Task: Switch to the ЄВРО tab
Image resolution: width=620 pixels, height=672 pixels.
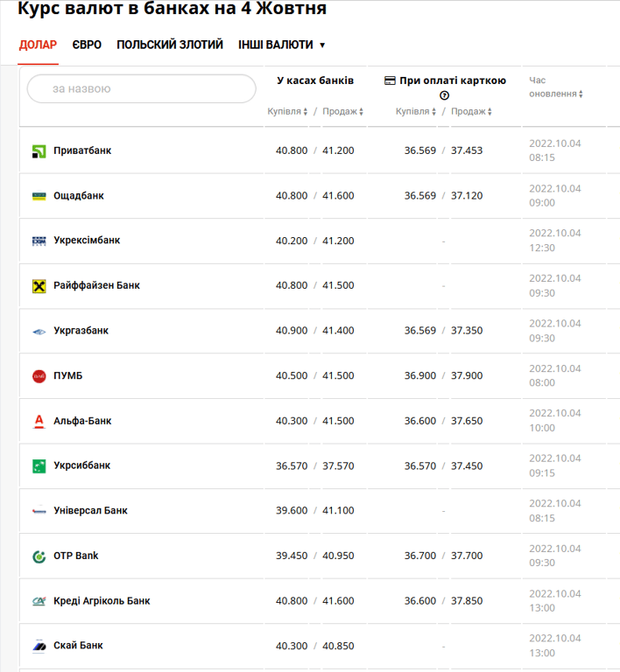Action: tap(87, 45)
